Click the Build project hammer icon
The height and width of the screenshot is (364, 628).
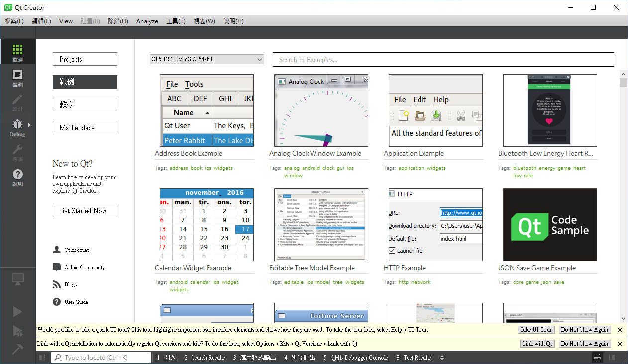coord(17,349)
